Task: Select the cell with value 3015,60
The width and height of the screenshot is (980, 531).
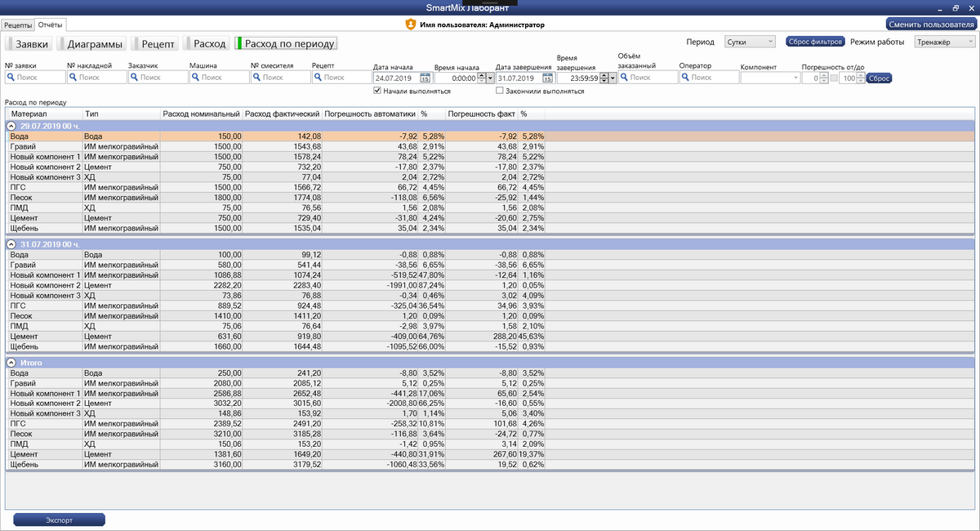Action: [x=282, y=404]
